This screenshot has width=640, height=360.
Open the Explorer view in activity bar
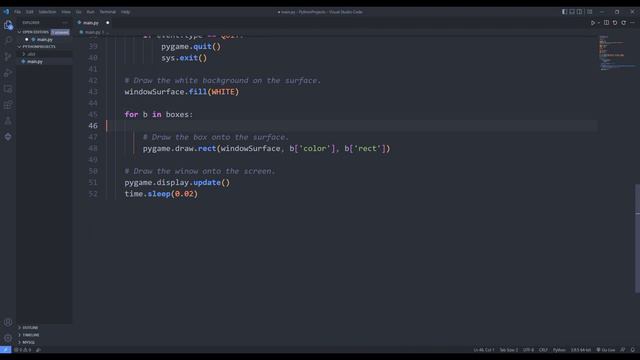(8, 25)
